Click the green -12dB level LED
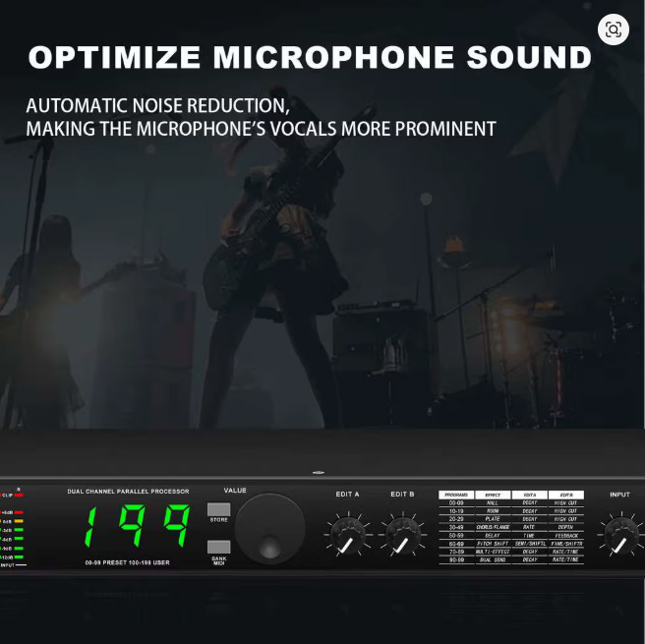The width and height of the screenshot is (645, 644). (19, 556)
